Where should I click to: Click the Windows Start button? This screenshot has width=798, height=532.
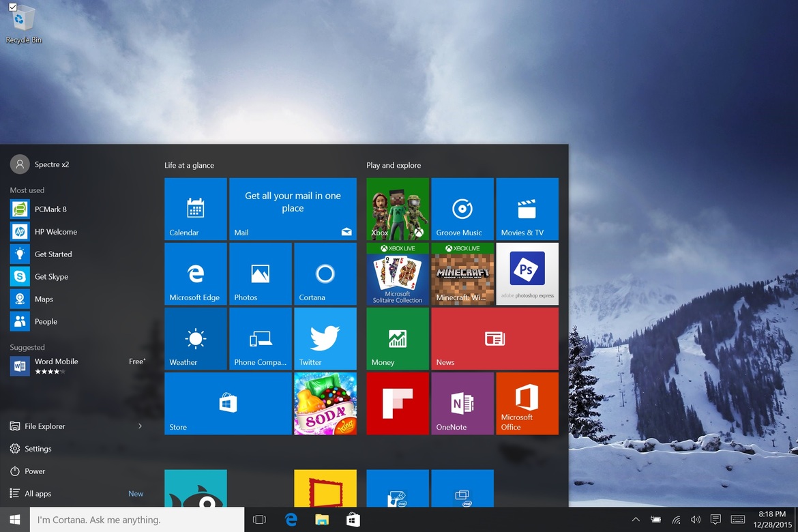[15, 519]
